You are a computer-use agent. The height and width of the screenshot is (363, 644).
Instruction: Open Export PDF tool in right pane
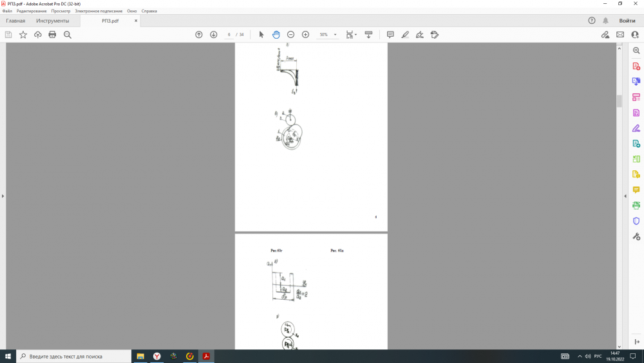point(636,81)
